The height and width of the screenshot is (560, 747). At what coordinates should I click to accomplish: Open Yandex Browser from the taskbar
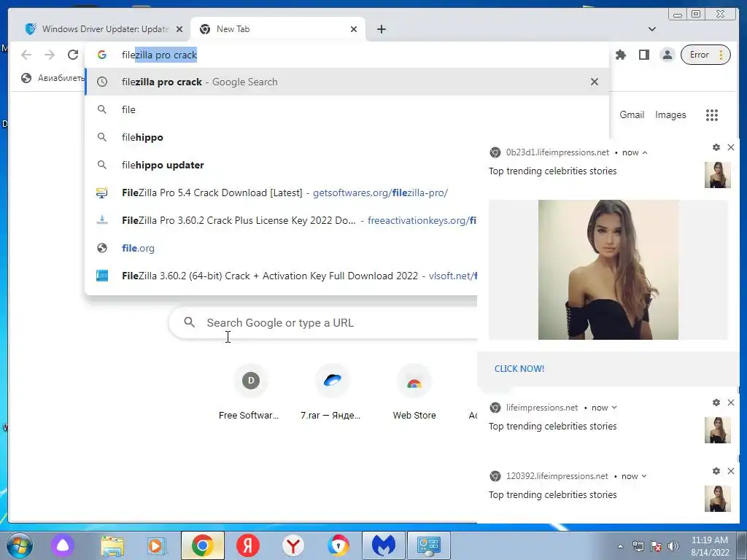[x=293, y=545]
